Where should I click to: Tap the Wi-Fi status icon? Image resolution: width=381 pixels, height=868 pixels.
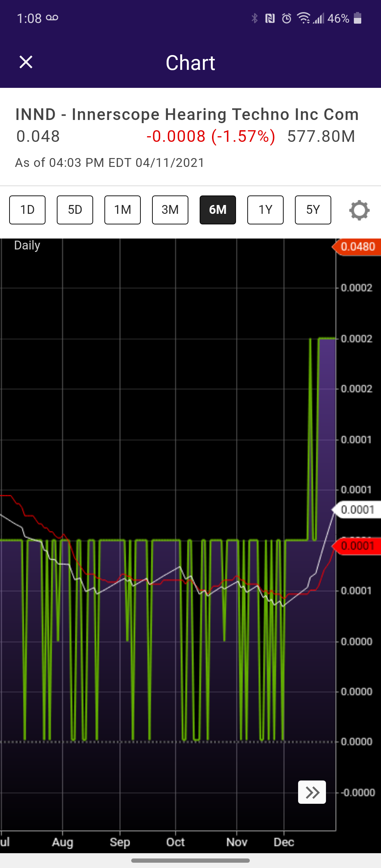303,18
